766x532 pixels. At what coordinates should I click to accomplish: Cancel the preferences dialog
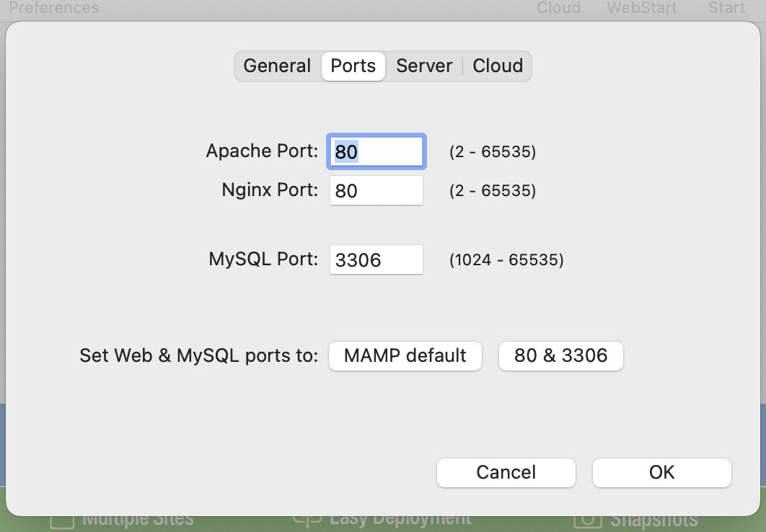506,472
